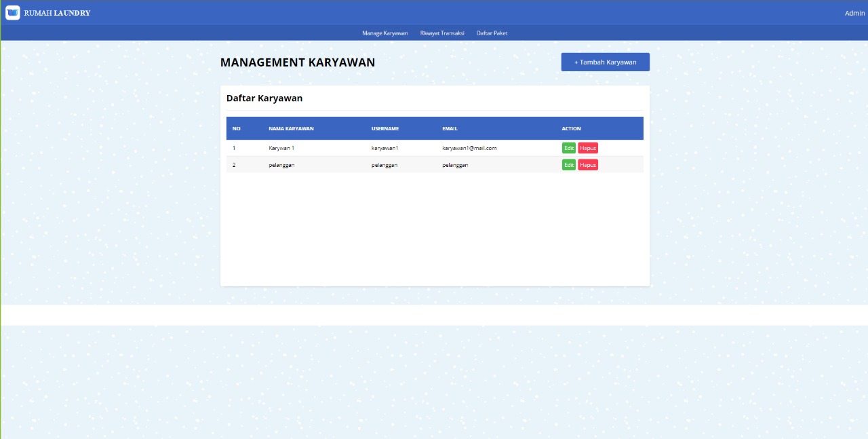Select the NO column header
Viewport: 868px width, 439px height.
pyautogui.click(x=236, y=128)
